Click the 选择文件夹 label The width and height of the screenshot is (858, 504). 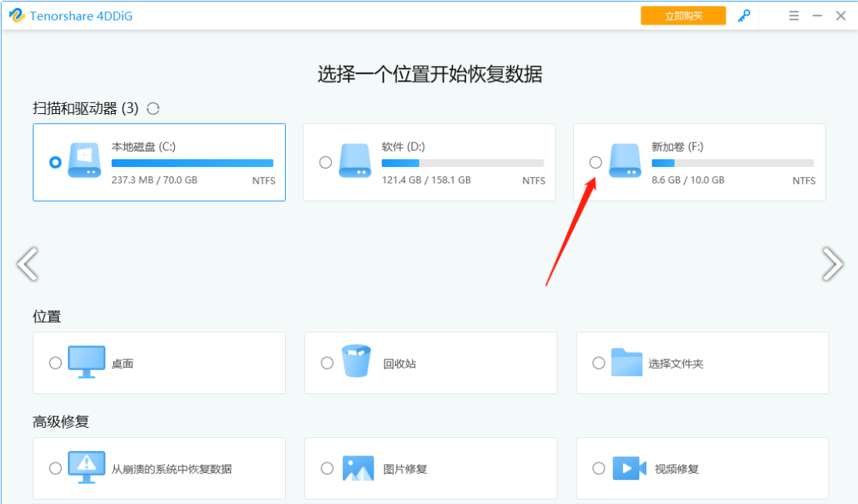675,364
